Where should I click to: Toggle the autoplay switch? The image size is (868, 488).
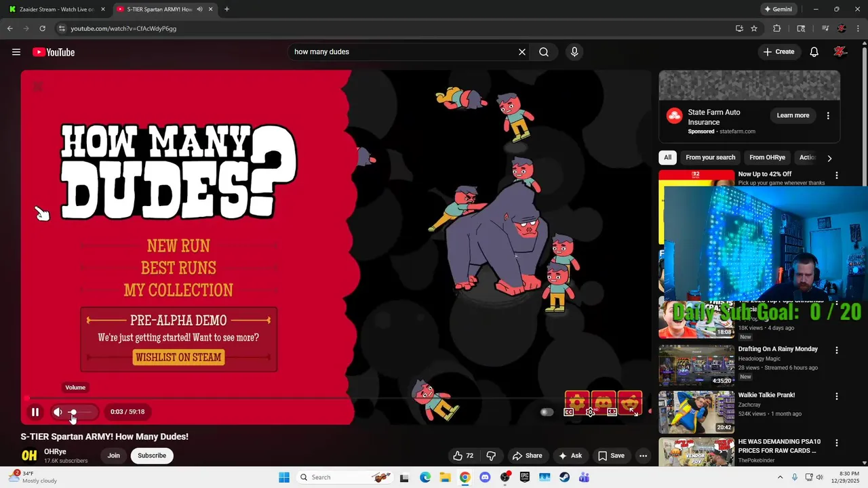point(547,411)
